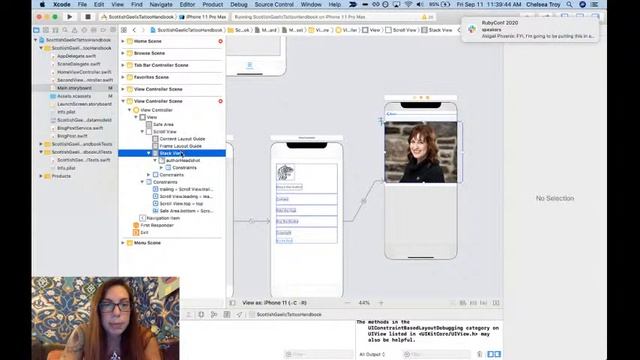The height and width of the screenshot is (360, 640).
Task: Click the console filter field
Action: [437, 354]
